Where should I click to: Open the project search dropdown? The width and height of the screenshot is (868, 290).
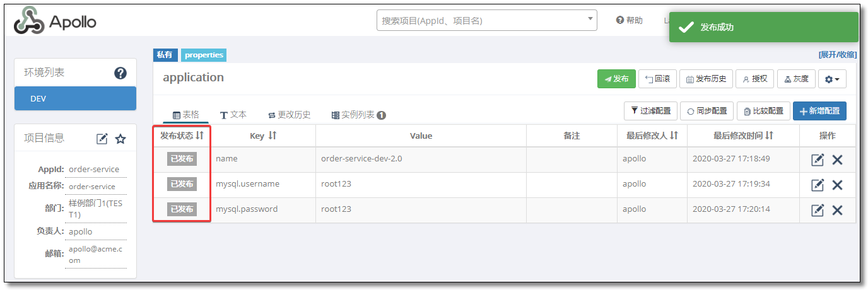click(x=487, y=20)
